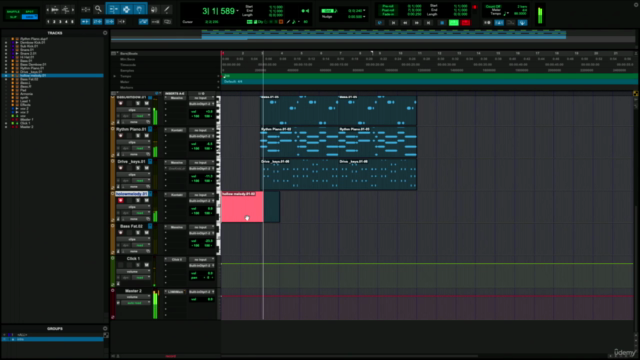The height and width of the screenshot is (360, 640).
Task: Select the pink hollow melody clip
Action: click(x=242, y=207)
